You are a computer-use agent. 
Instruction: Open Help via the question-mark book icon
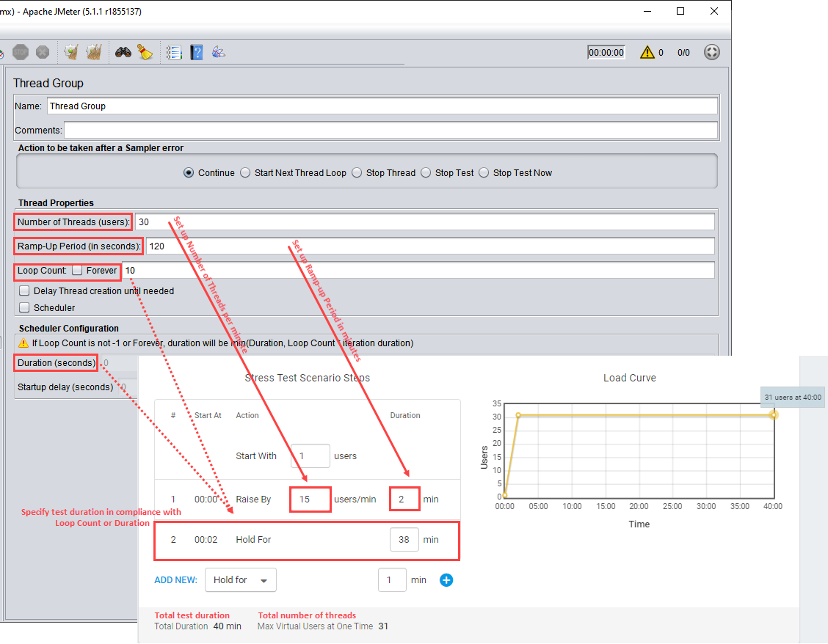197,52
